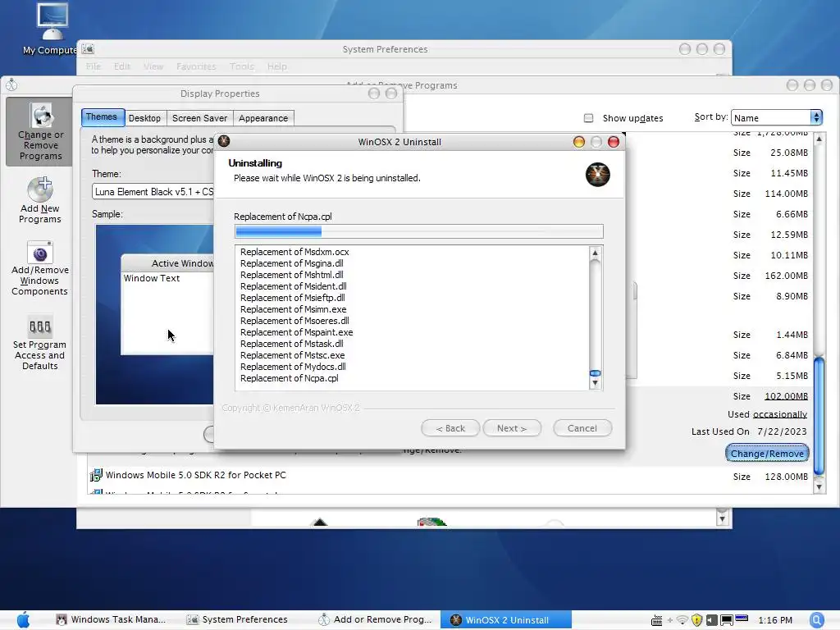Click the monitor display tray icon
The image size is (840, 630).
727,620
